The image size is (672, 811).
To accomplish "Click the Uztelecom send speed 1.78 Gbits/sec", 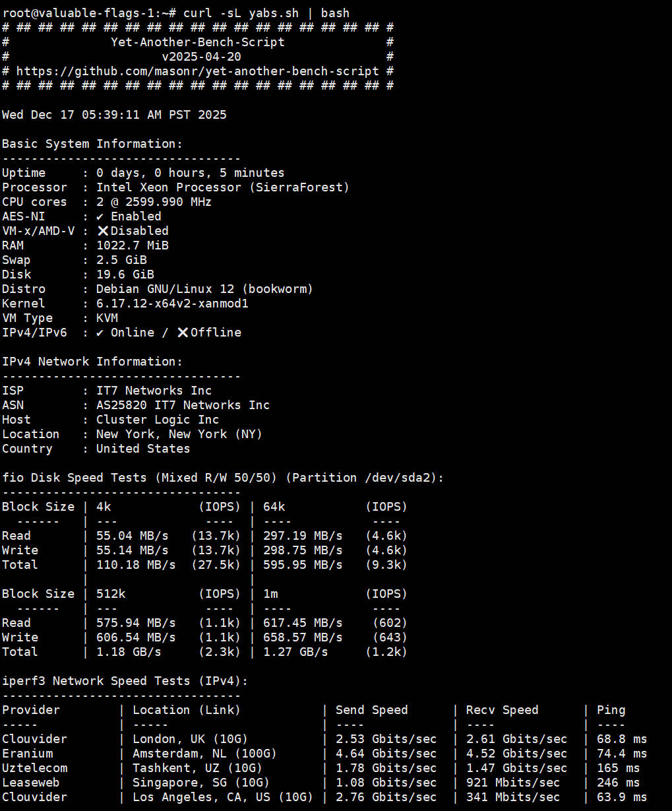I will point(386,768).
